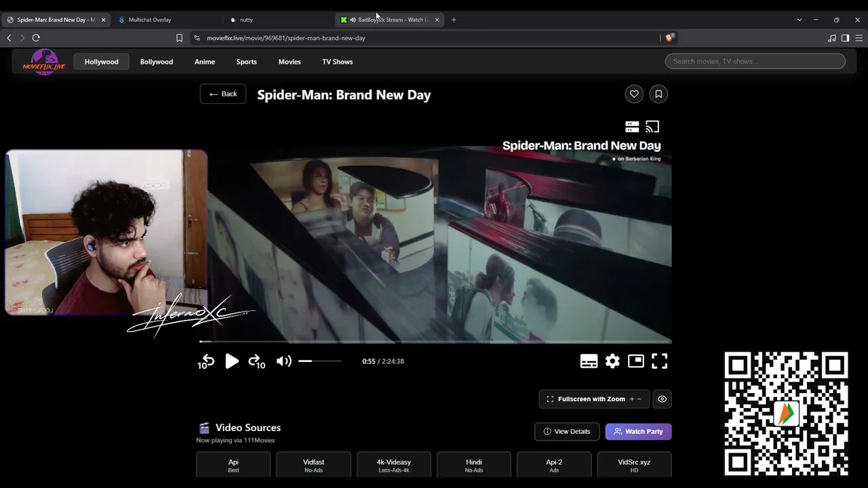868x488 pixels.
Task: Open View Details for the movie
Action: (x=567, y=432)
